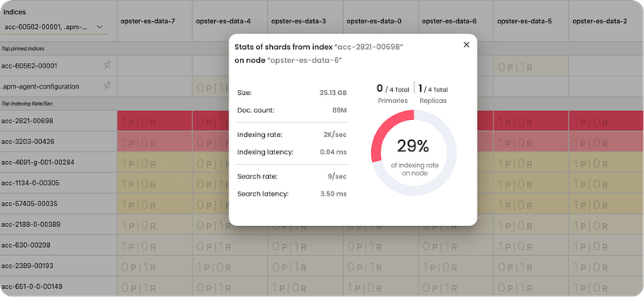Open acc-2821-00698 shard cell on opster-es-data-7

tap(155, 122)
